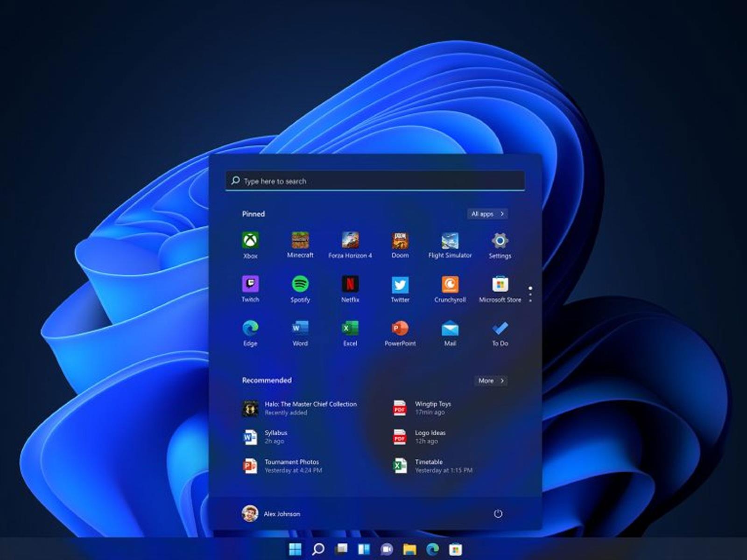Viewport: 747px width, 560px height.
Task: Launch Xbox from the pinned apps
Action: coord(250,241)
